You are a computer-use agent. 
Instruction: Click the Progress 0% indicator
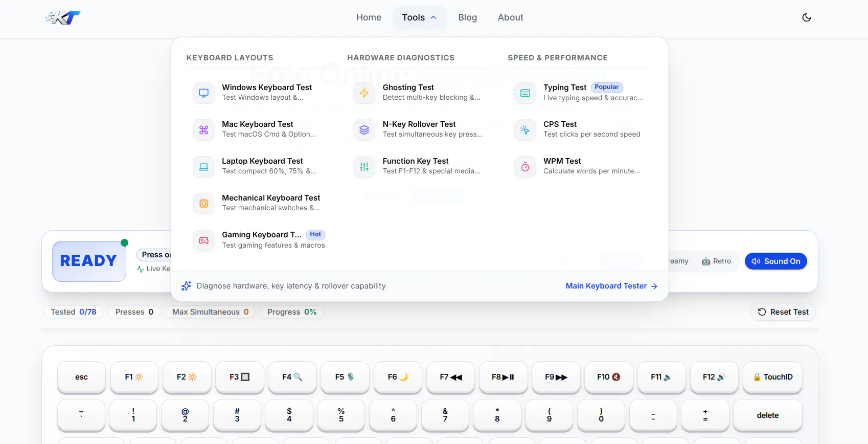coord(292,312)
